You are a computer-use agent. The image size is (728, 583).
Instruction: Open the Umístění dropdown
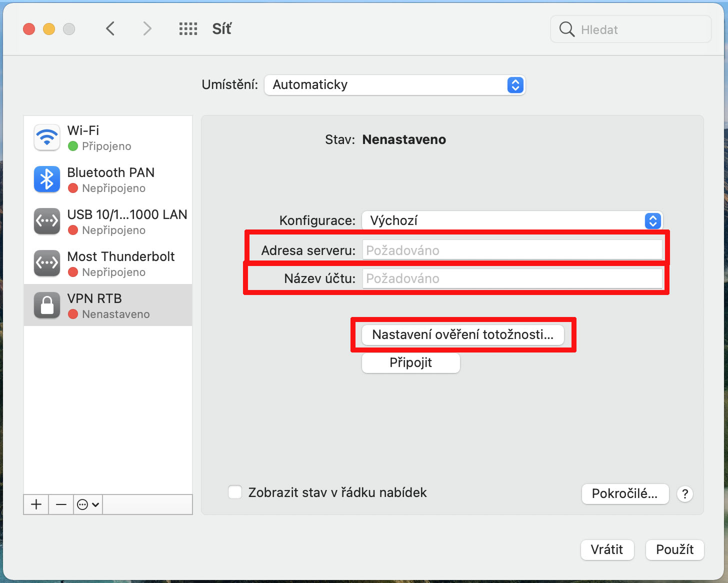coord(394,85)
